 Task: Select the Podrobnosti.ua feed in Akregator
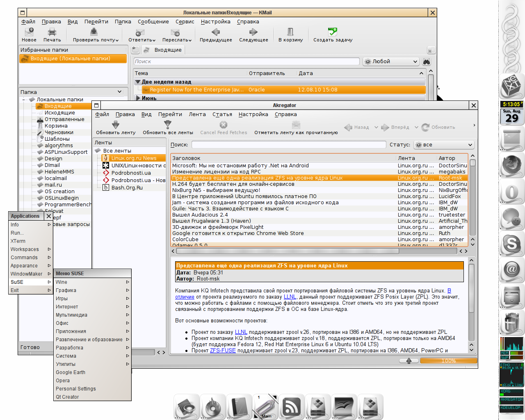coord(131,173)
